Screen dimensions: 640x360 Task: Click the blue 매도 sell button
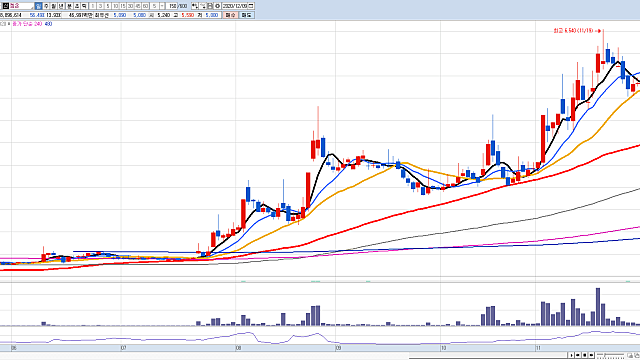[246, 15]
